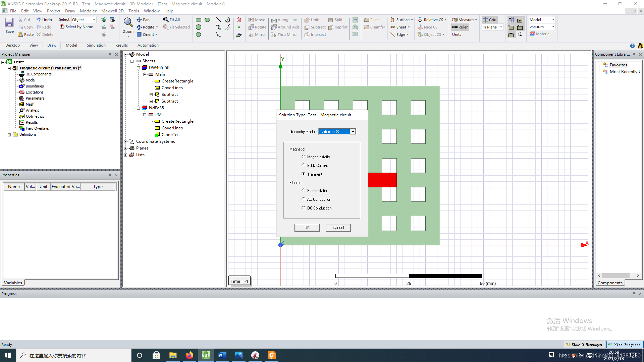Click the Select by Name button
This screenshot has width=644, height=362.
76,27
